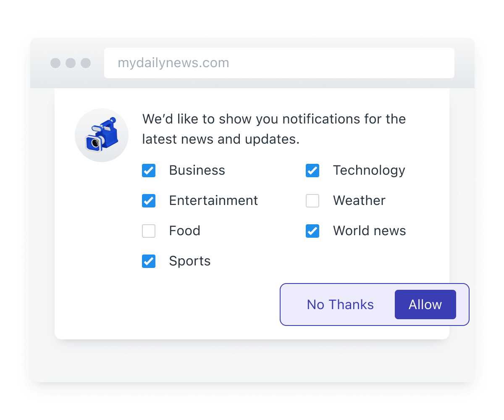Check the Weather box

pos(312,201)
